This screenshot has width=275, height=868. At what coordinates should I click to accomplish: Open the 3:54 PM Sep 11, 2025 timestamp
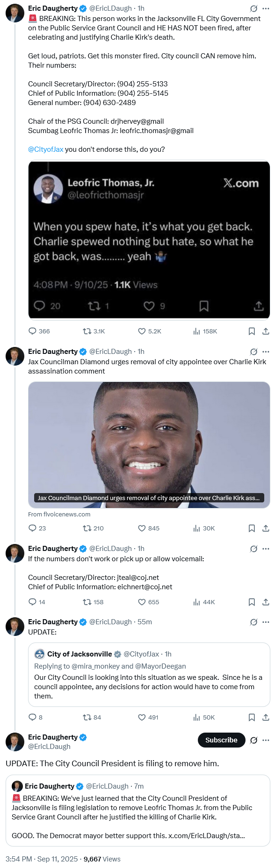[x=42, y=859]
